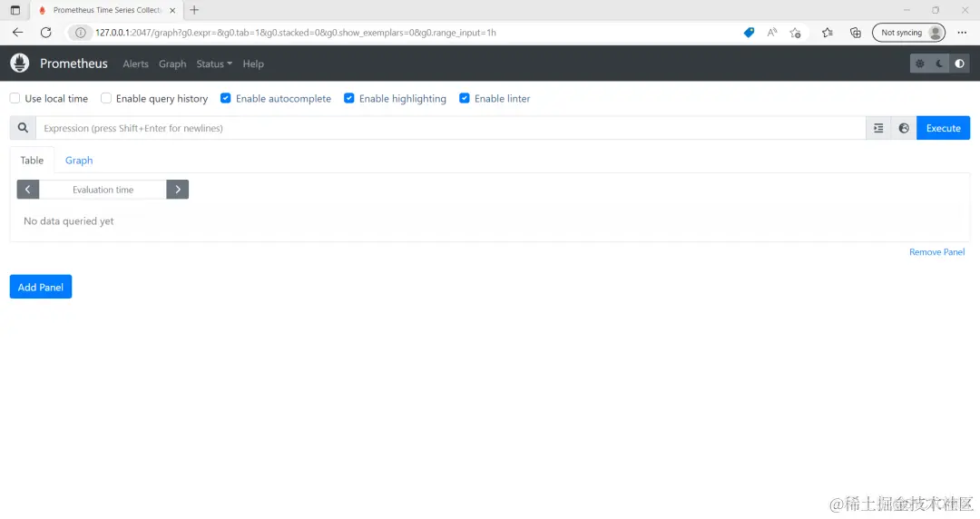Reload the page with refresh icon

(x=45, y=33)
